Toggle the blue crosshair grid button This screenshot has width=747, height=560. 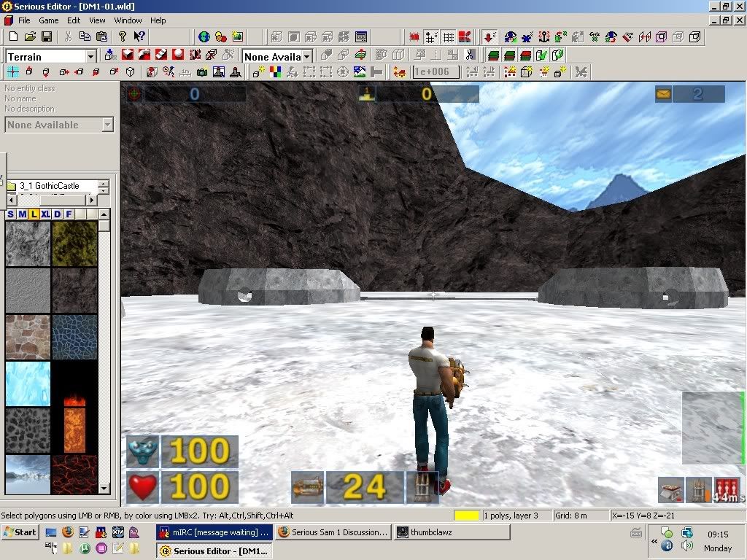pos(13,72)
